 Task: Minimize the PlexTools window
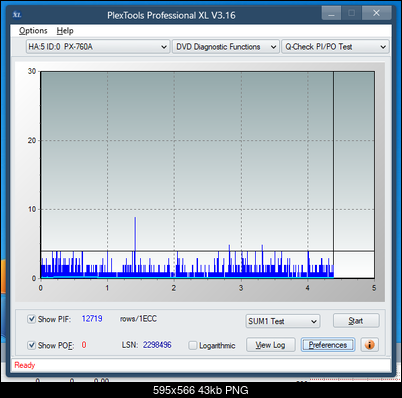coord(331,14)
